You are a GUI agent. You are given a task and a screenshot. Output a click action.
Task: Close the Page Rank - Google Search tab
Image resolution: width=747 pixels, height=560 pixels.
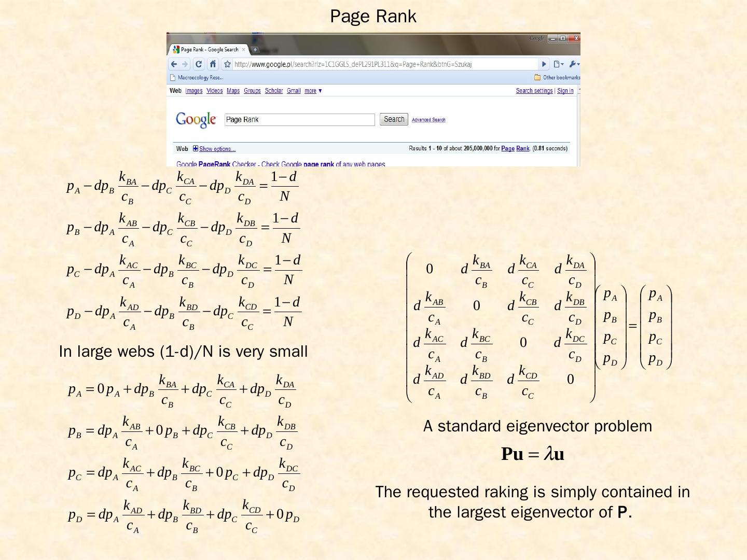[243, 50]
